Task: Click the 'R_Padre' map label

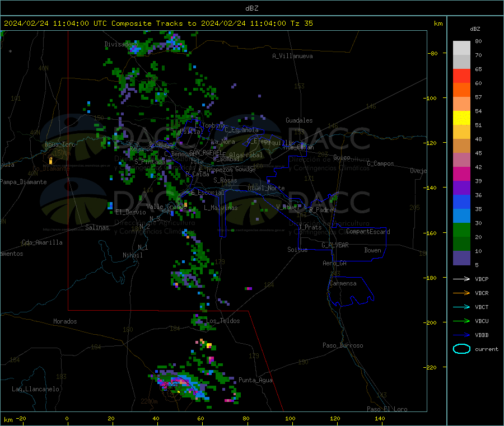Action: [321, 210]
